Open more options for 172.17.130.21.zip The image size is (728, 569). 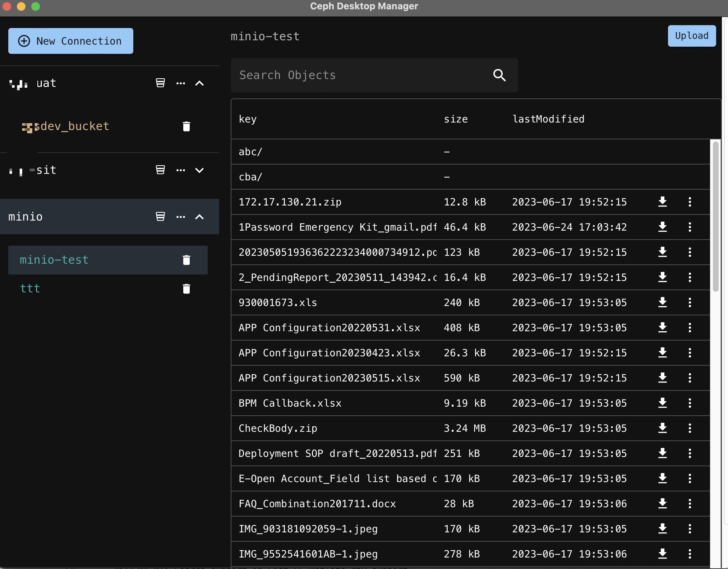pyautogui.click(x=690, y=202)
